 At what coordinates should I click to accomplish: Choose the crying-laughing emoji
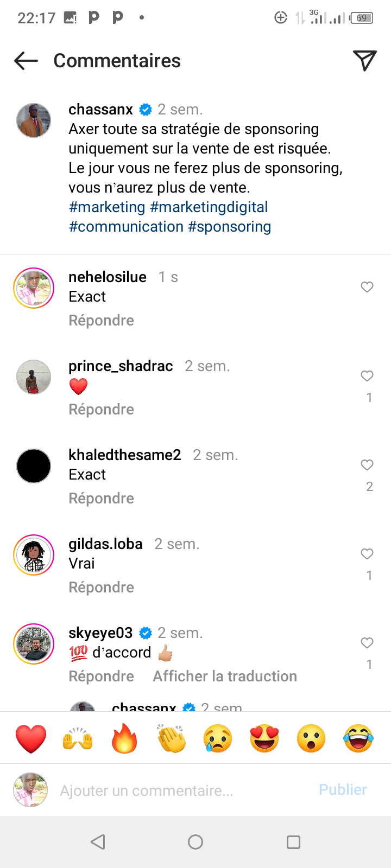coord(358,738)
